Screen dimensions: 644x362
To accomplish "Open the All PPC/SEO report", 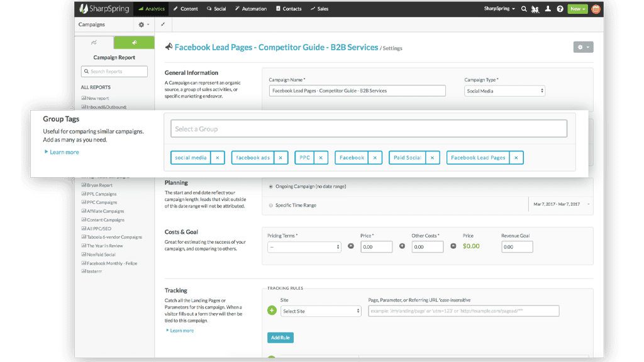I will (x=96, y=229).
